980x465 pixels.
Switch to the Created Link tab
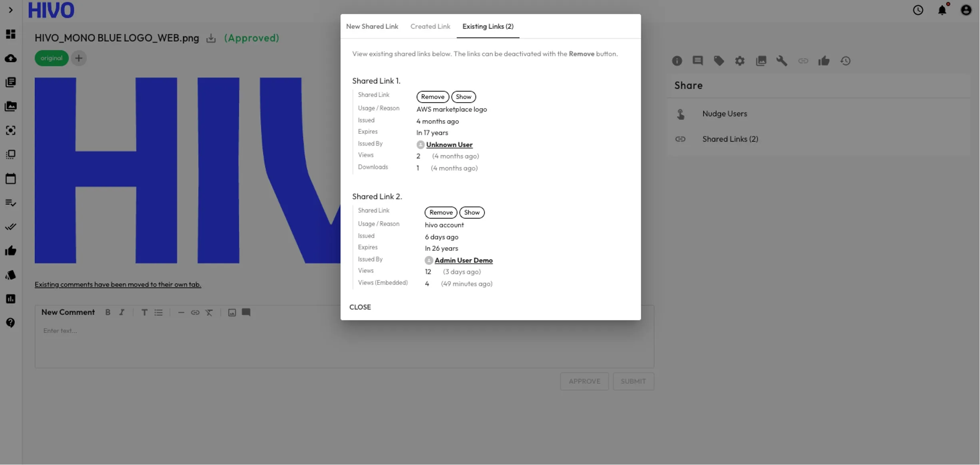(430, 26)
